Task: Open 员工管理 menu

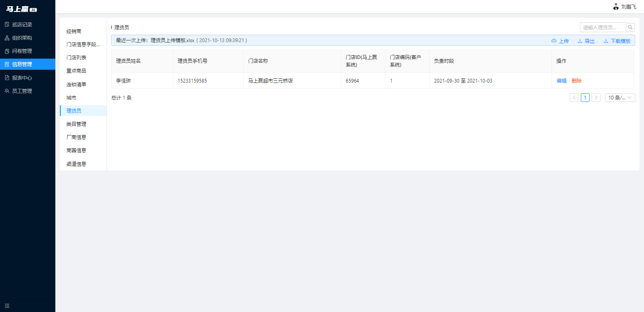Action: (x=28, y=91)
